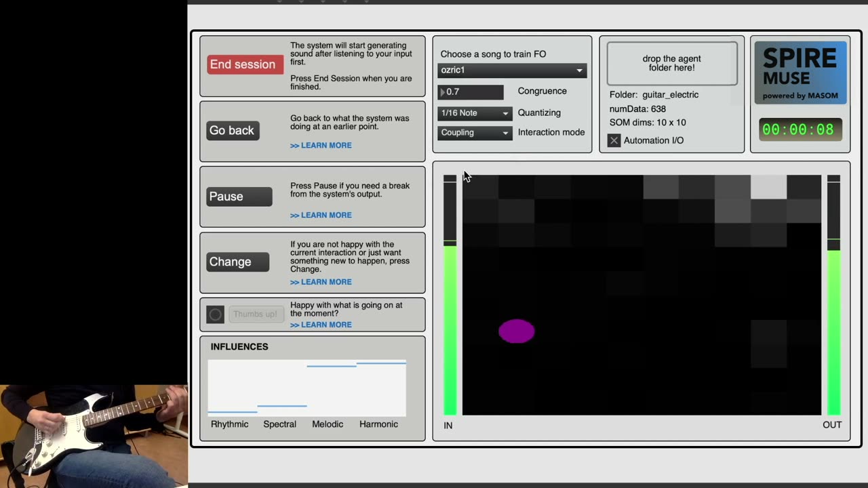The width and height of the screenshot is (868, 488).
Task: Click the Change interaction button
Action: point(237,262)
